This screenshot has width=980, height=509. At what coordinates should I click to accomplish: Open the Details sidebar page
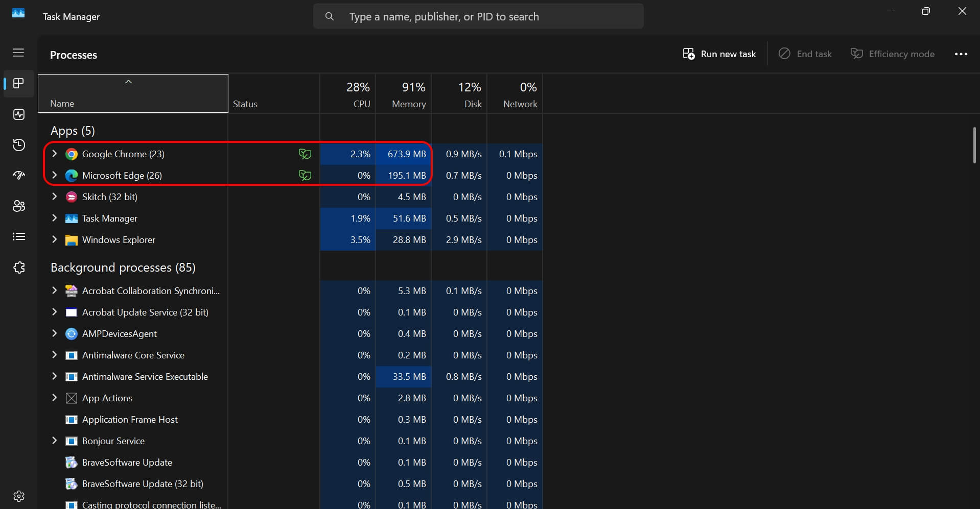[19, 236]
